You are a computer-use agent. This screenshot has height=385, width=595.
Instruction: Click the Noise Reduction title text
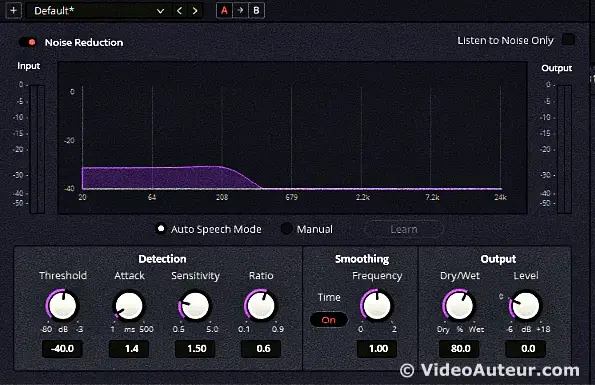[x=84, y=42]
